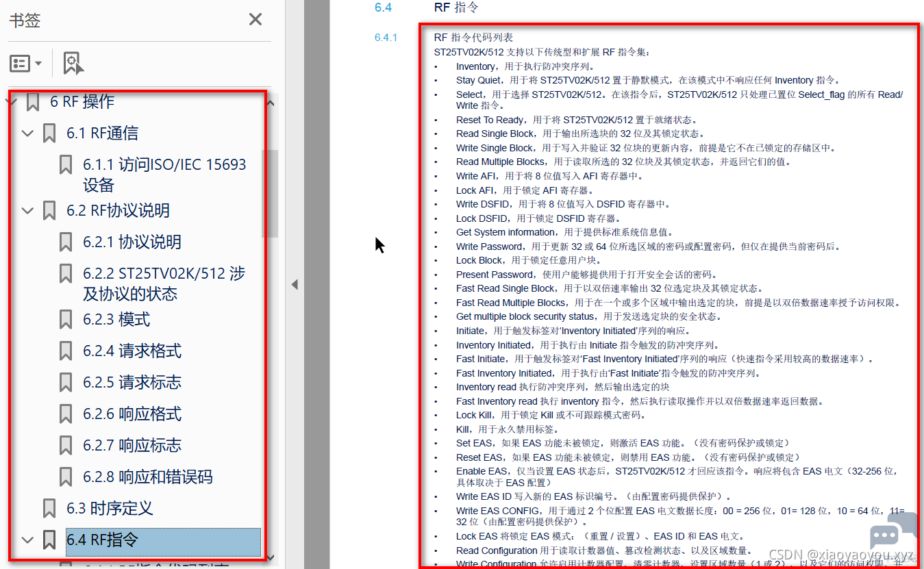The height and width of the screenshot is (569, 924).
Task: Collapse the 6 RF 操作 top-level branch
Action: tap(12, 102)
